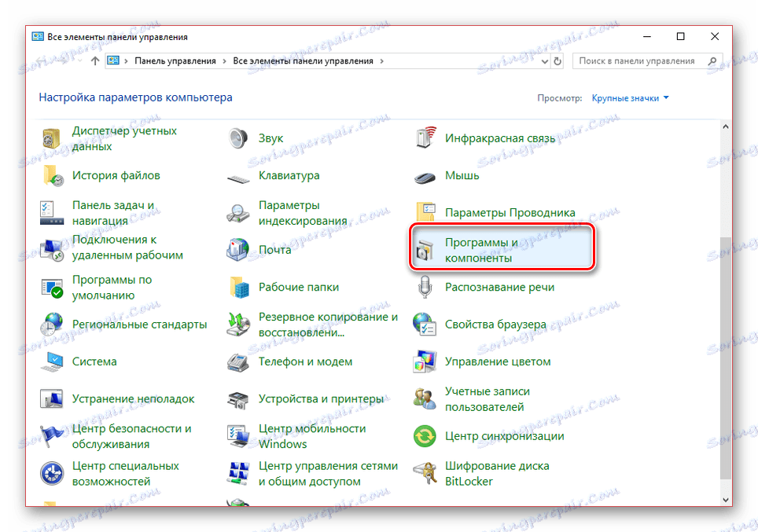This screenshot has height=532, width=758.
Task: Click the vertical scrollbar thumb
Action: [725, 358]
